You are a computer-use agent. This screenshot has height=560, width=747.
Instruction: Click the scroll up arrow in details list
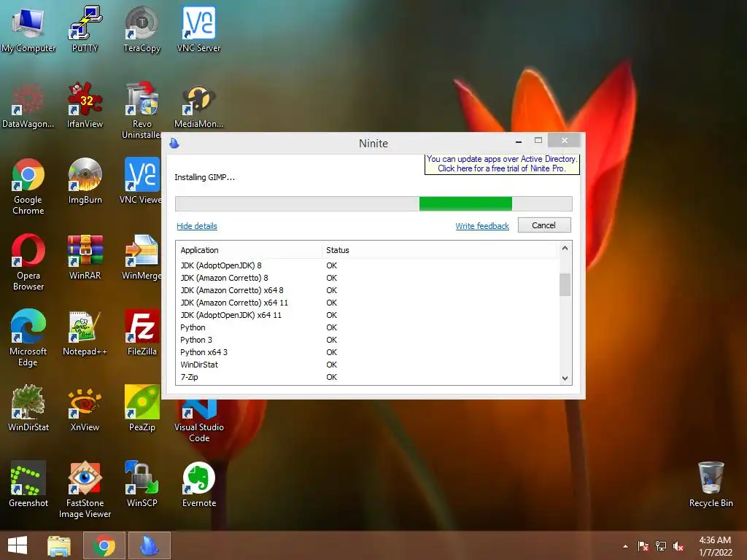pyautogui.click(x=565, y=248)
